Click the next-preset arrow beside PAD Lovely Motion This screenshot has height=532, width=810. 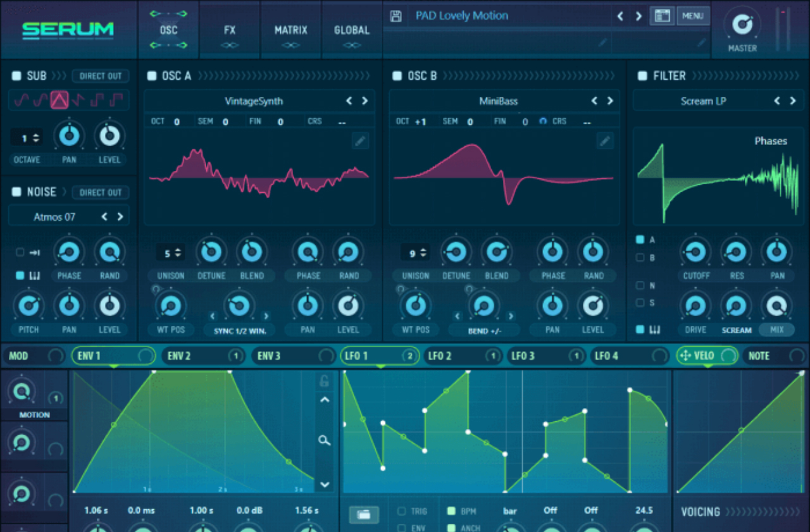[639, 16]
